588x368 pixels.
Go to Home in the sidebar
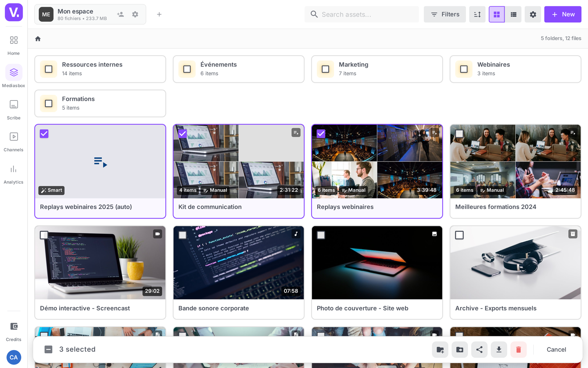click(14, 45)
